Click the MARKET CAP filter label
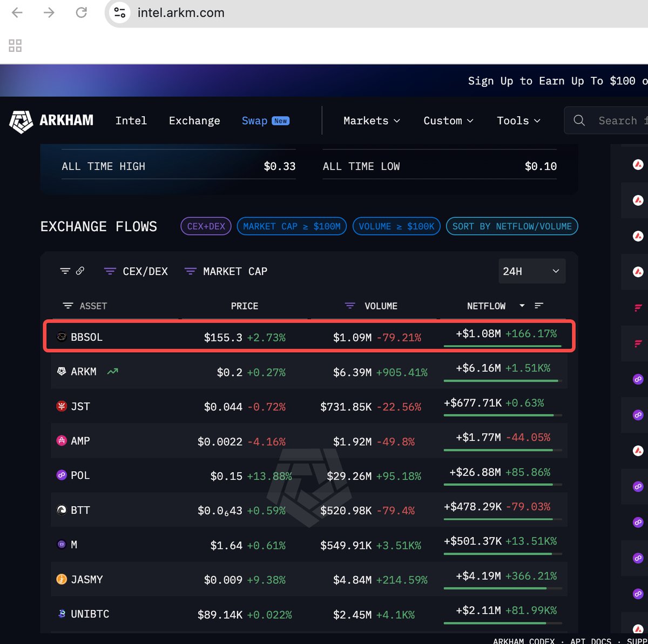 pyautogui.click(x=235, y=271)
